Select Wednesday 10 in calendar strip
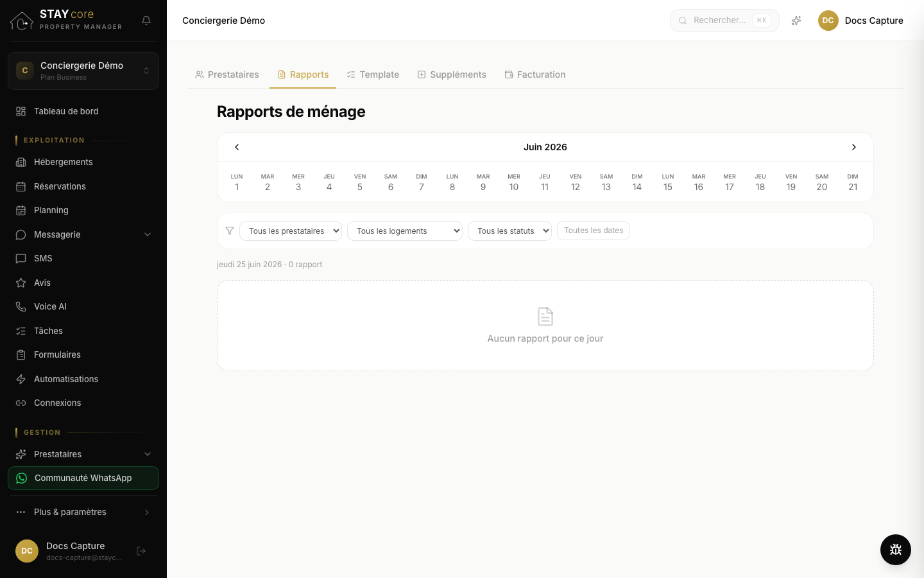This screenshot has height=578, width=924. pos(514,182)
